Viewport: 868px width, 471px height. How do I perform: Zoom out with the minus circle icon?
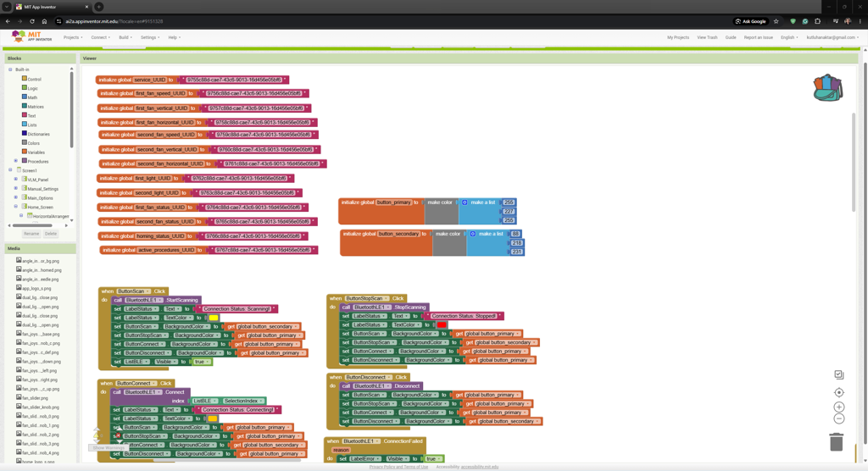(838, 419)
